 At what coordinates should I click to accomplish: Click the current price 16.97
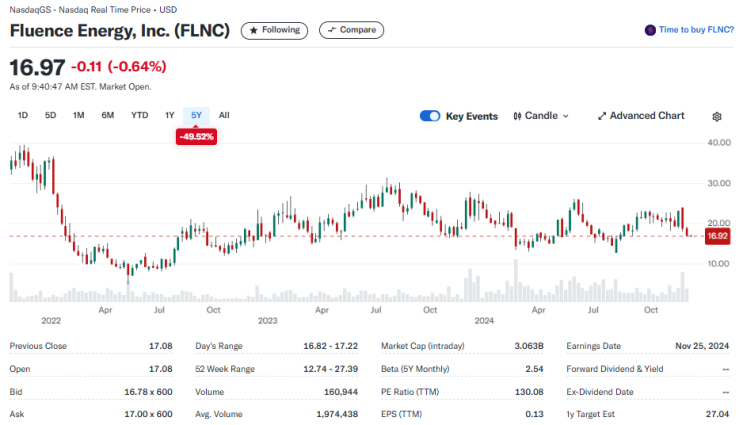tap(37, 67)
